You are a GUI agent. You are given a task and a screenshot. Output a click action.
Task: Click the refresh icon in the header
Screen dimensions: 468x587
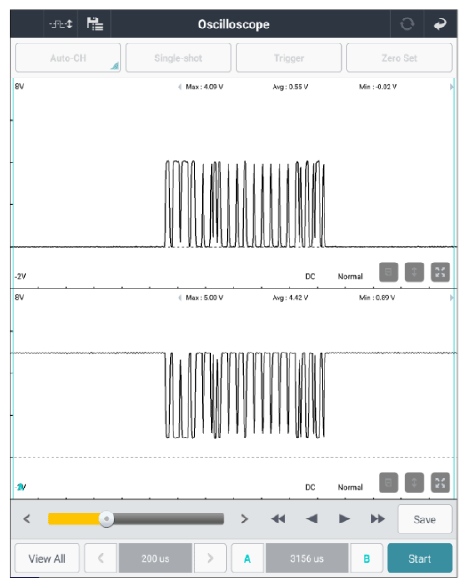[407, 24]
